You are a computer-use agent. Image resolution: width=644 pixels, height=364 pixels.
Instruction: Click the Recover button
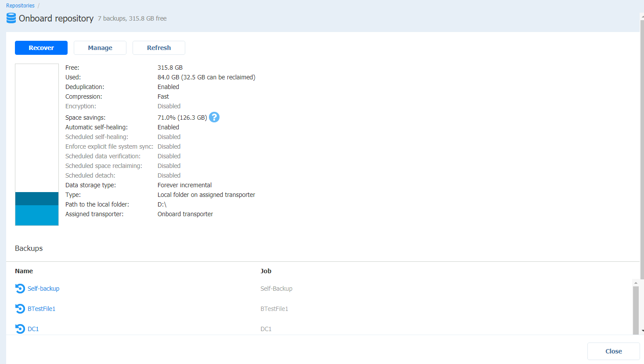[41, 48]
